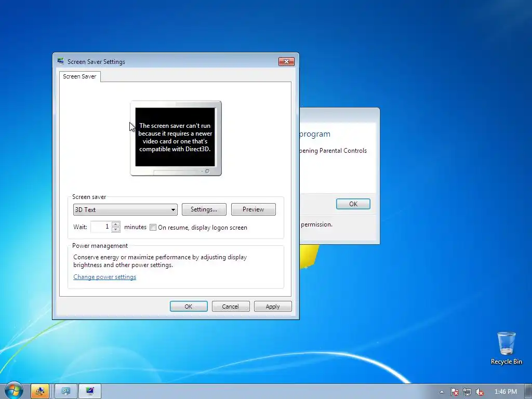
Task: Decrease the wait minutes with the down arrow
Action: pos(116,229)
